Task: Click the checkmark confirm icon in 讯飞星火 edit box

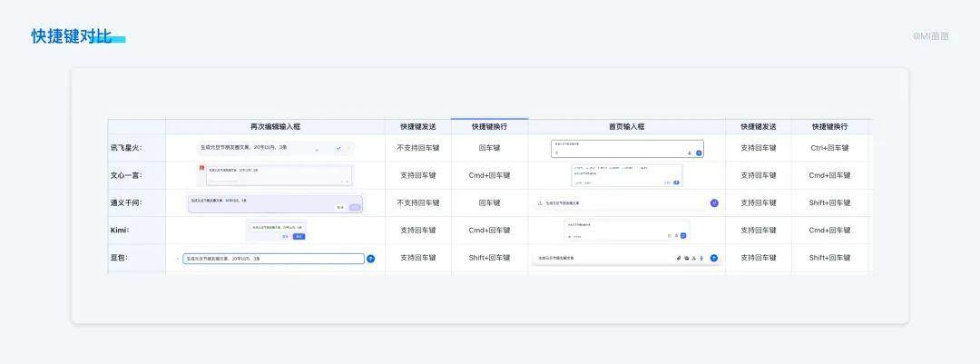Action: [338, 148]
